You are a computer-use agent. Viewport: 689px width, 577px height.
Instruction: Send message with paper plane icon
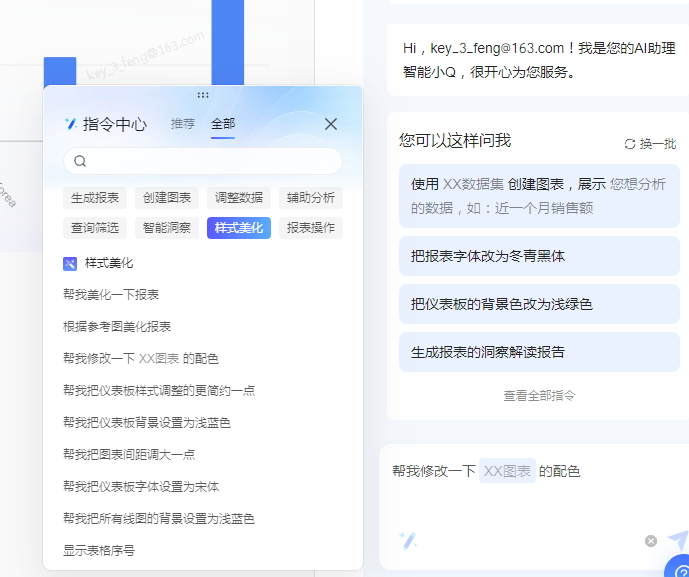678,540
